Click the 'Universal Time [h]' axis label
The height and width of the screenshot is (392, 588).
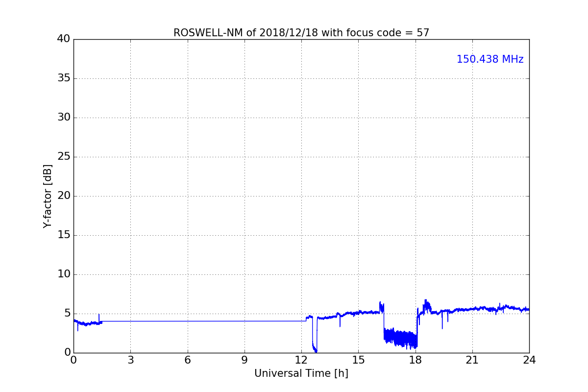pyautogui.click(x=301, y=373)
